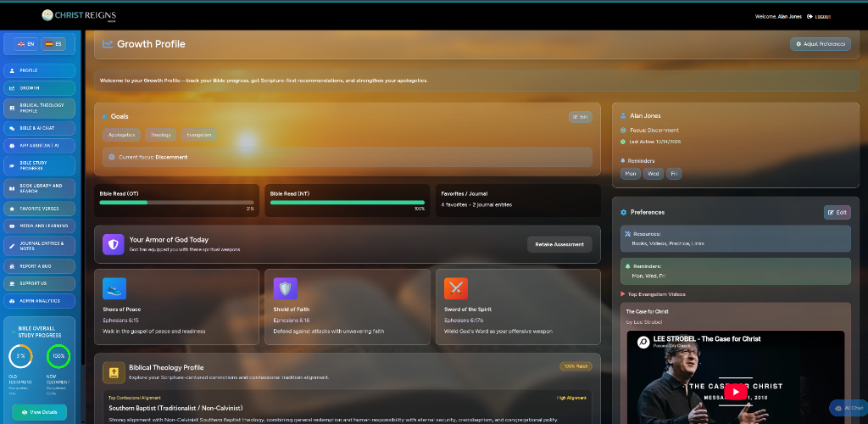Open the Profile sidebar item
This screenshot has height=424, width=868.
[39, 71]
